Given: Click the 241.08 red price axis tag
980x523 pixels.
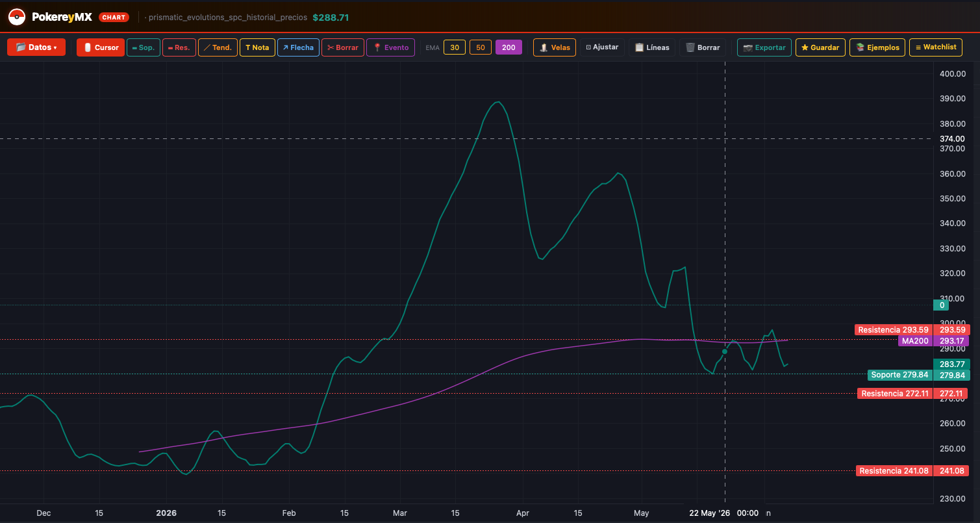Looking at the screenshot, I should [x=951, y=471].
